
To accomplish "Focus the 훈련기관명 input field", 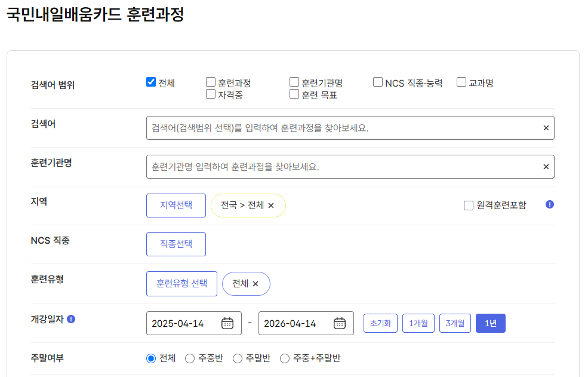I will [350, 167].
